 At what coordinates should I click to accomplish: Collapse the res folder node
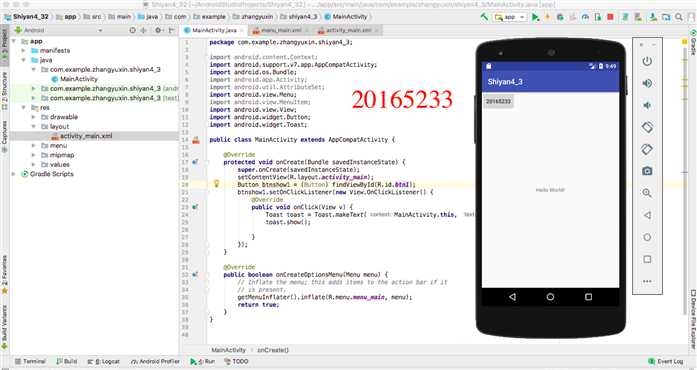coord(24,108)
